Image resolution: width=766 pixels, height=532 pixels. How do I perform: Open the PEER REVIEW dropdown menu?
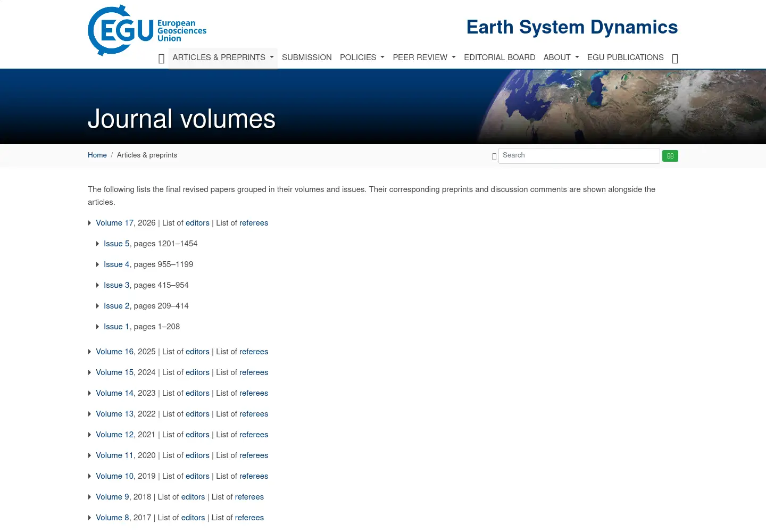click(x=424, y=57)
